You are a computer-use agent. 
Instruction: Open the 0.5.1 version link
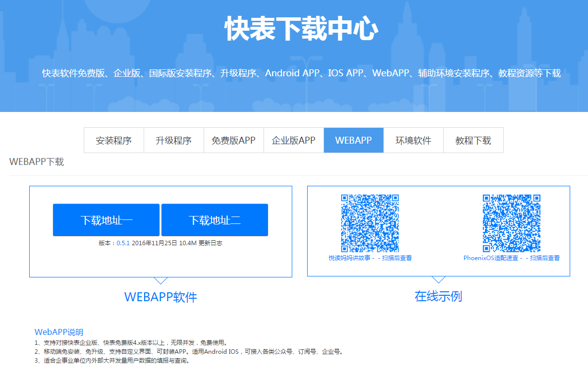coord(123,243)
